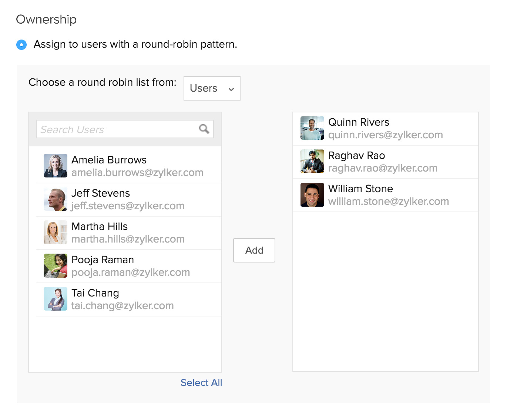
Task: Select the round-robin pattern radio button
Action: (21, 45)
